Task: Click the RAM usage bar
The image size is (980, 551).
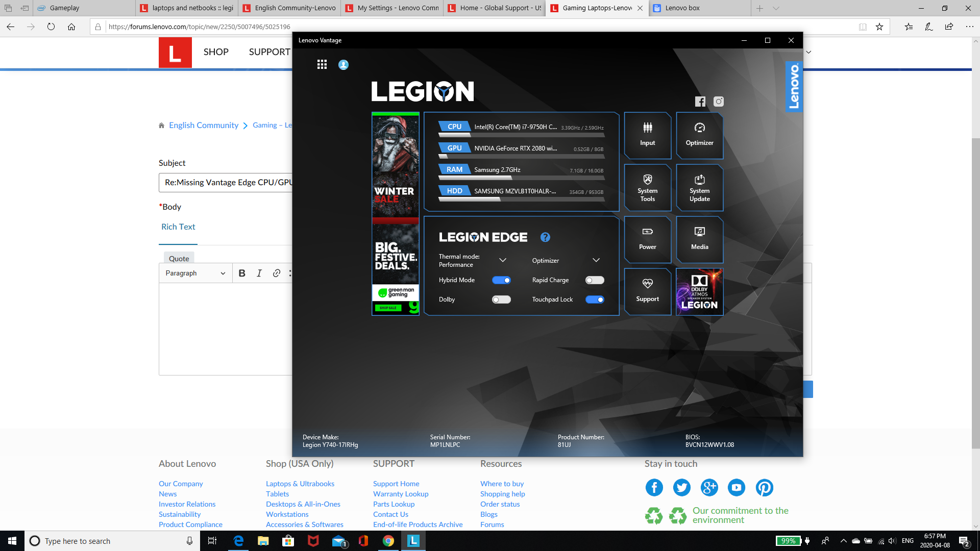Action: click(x=521, y=179)
